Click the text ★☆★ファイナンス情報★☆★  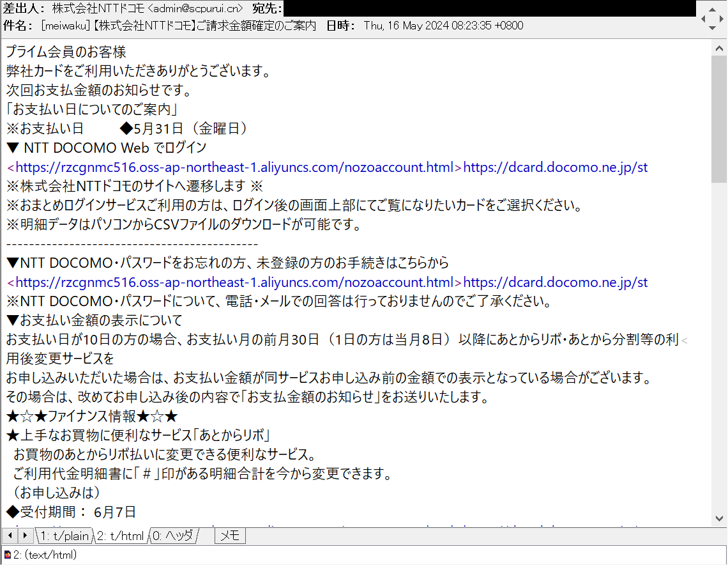click(92, 416)
